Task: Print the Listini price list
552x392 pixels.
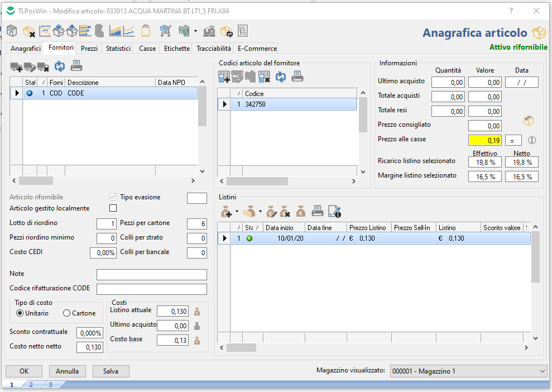Action: tap(317, 211)
